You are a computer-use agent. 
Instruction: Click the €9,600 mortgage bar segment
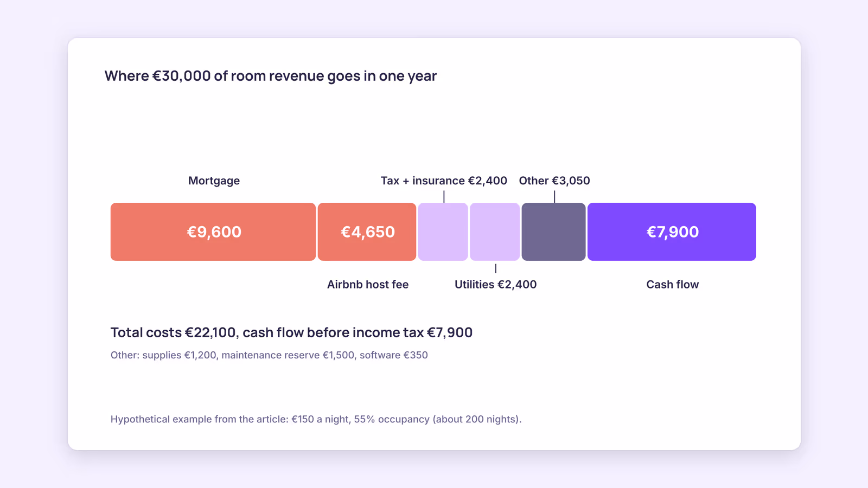coord(213,232)
